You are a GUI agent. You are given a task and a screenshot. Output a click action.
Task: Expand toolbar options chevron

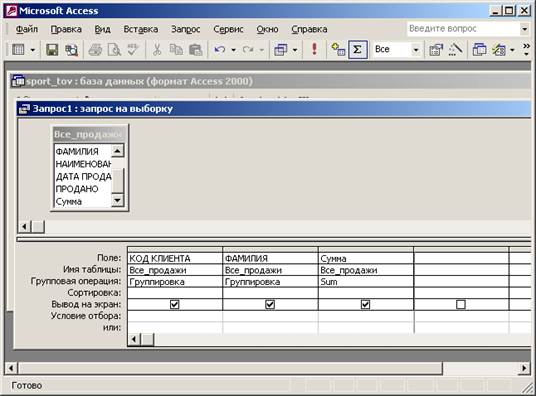pyautogui.click(x=526, y=50)
